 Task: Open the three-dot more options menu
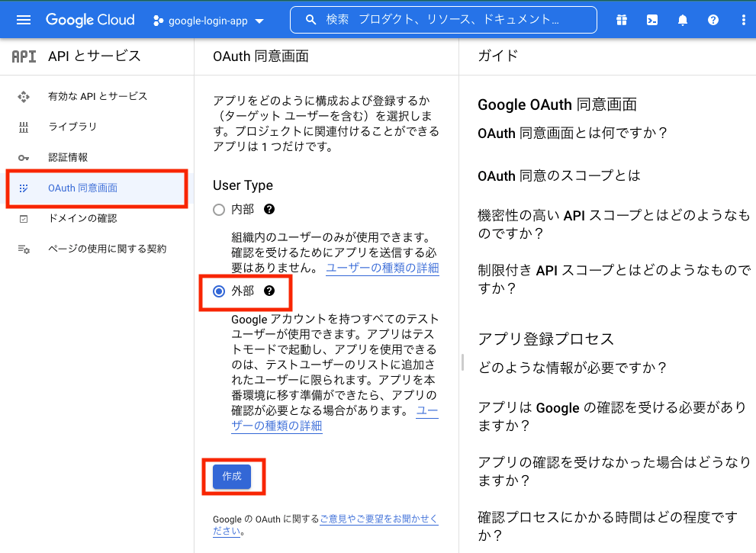coord(742,20)
